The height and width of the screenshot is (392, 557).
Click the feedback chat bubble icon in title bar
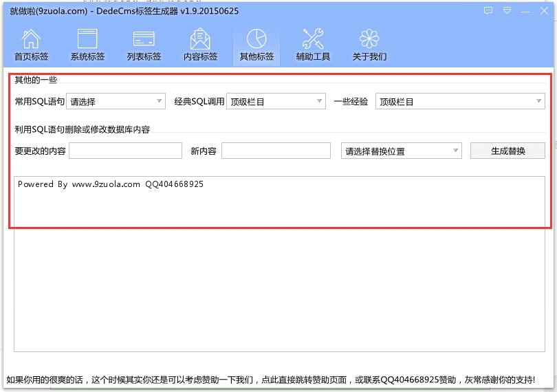tap(488, 11)
